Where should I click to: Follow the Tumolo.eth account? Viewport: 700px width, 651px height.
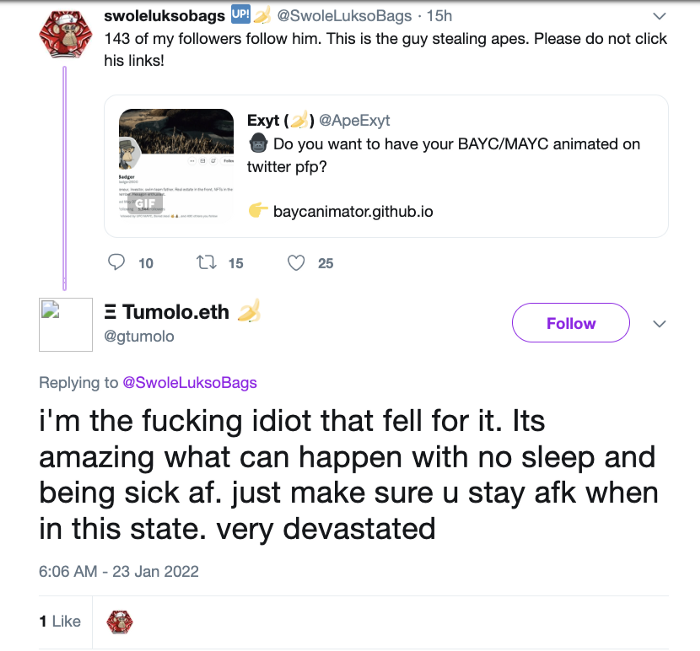tap(570, 324)
